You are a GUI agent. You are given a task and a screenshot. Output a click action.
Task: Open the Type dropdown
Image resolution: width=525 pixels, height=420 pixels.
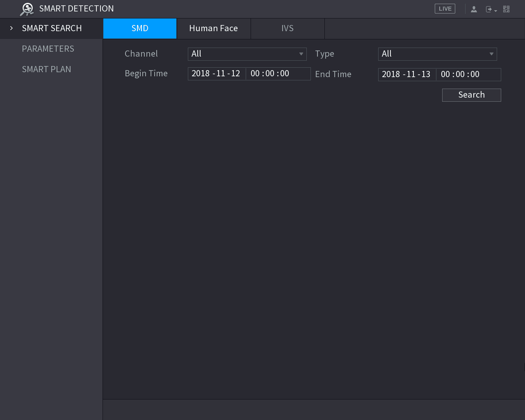(x=438, y=54)
